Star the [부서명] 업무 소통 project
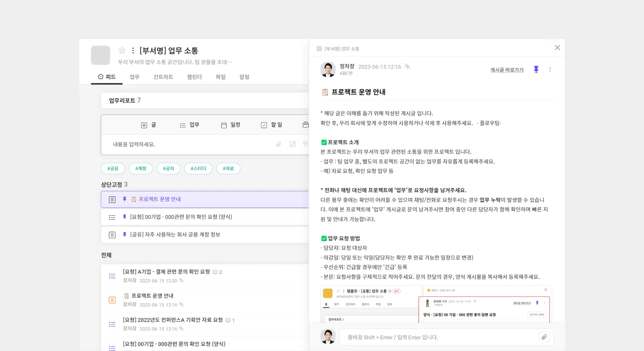Screen dimensions: 644x351 [122, 50]
